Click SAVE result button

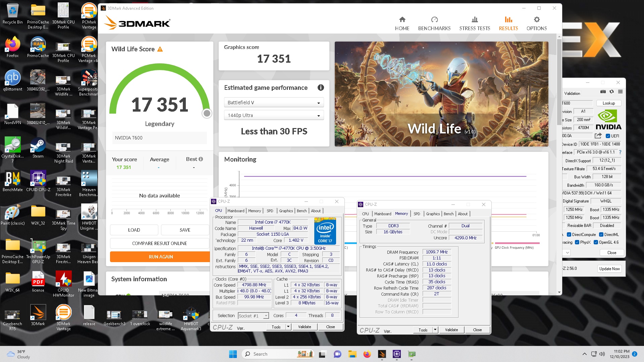(185, 230)
